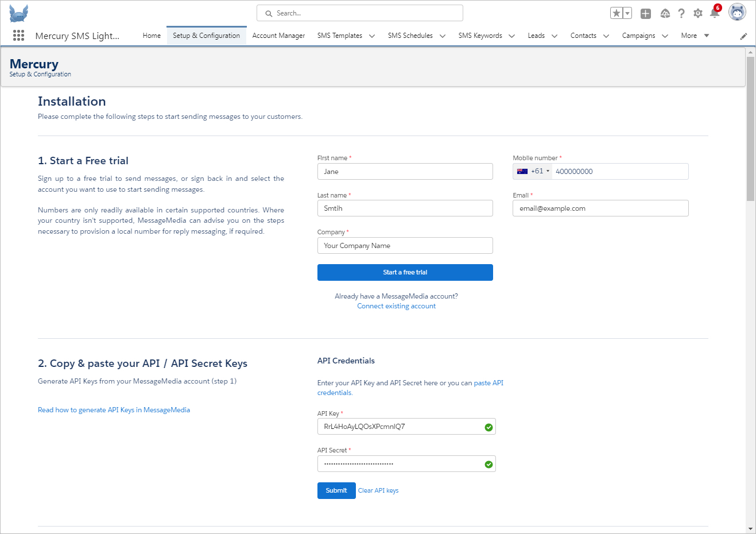
Task: Expand the SMS Templates chevron menu
Action: (x=372, y=36)
